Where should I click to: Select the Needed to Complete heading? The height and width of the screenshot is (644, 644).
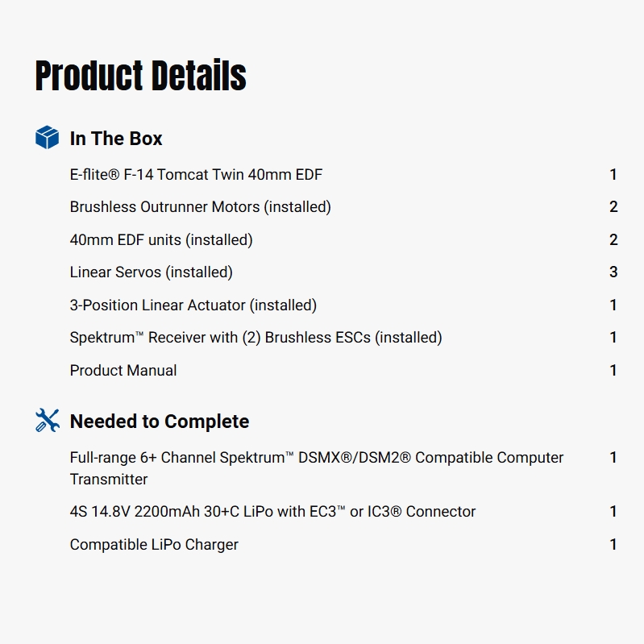160,422
